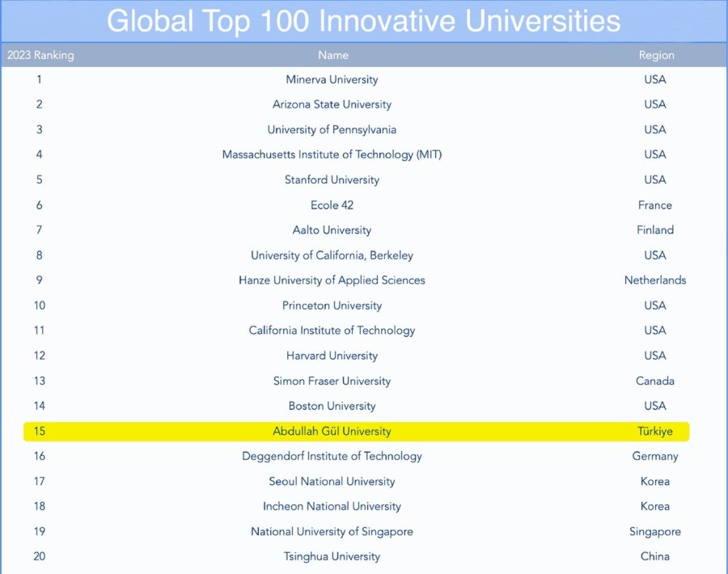
Task: Choose Hanze University of Applied Sciences
Action: 332,281
